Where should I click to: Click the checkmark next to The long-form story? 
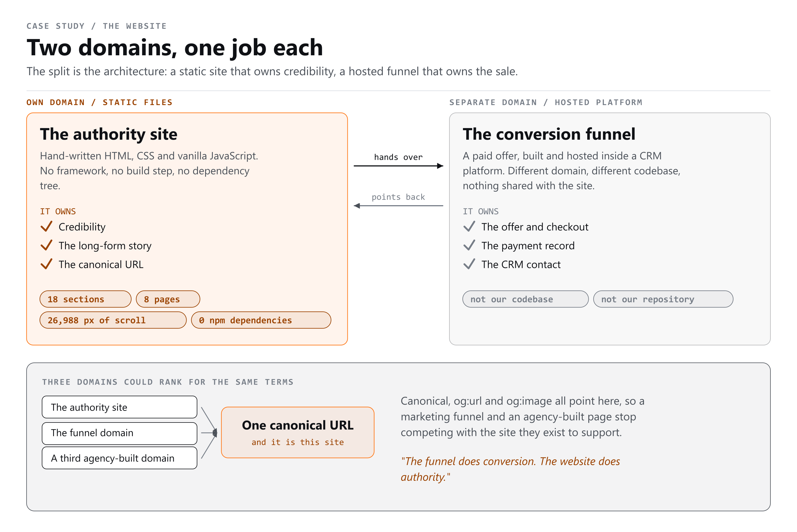(46, 245)
